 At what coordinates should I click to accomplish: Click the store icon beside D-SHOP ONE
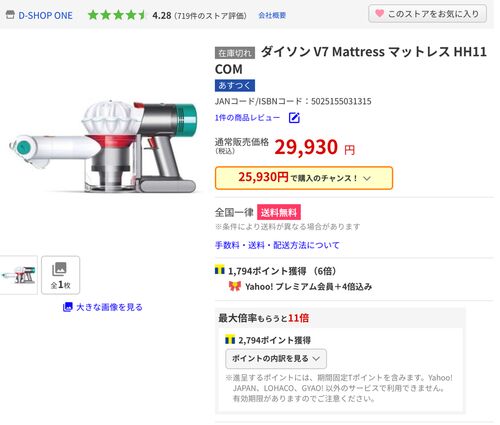(x=10, y=15)
